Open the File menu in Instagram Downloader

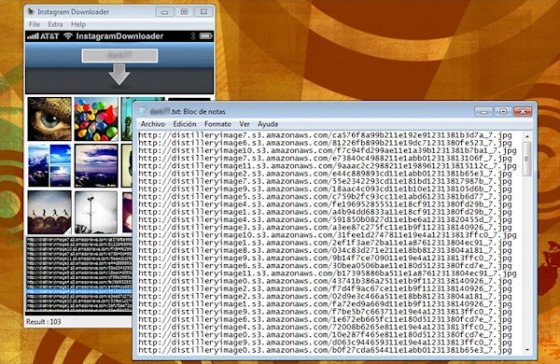pyautogui.click(x=35, y=24)
